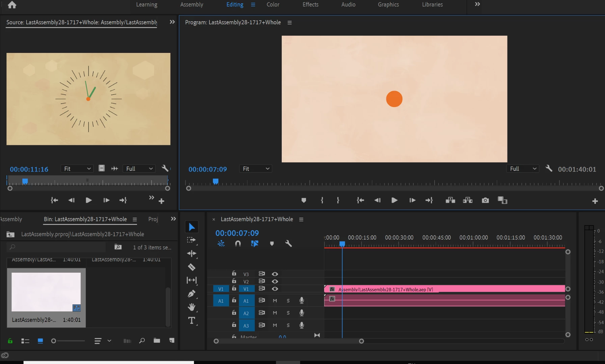Open timeline display settings wrench

(288, 243)
